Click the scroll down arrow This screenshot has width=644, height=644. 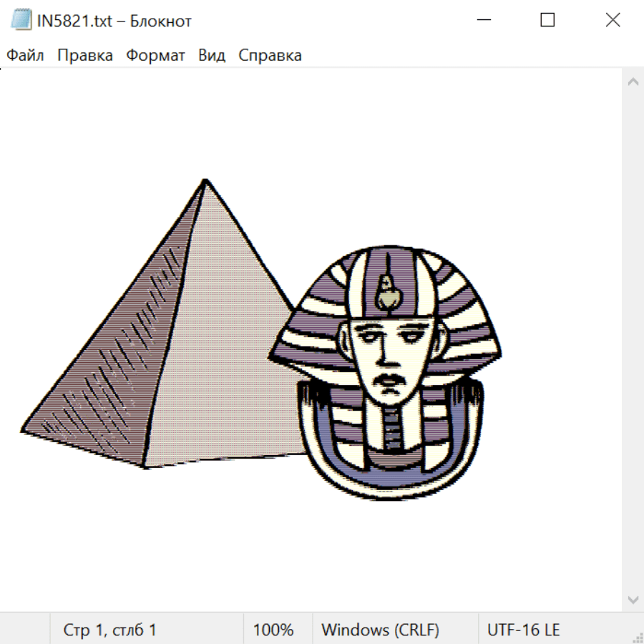(x=633, y=598)
